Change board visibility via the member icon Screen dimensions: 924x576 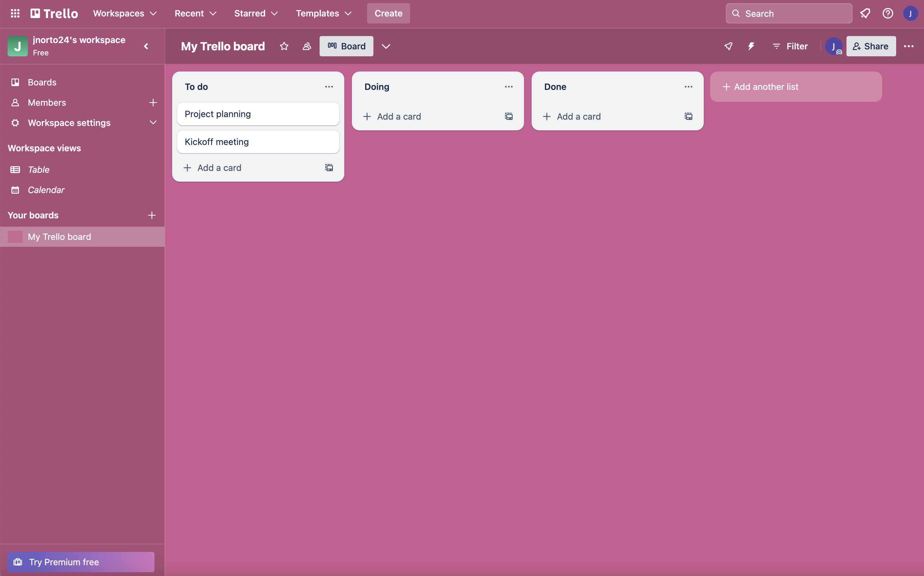click(x=307, y=46)
